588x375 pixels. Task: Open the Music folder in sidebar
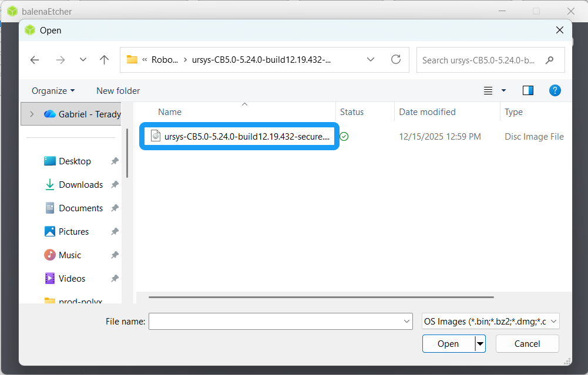[x=70, y=255]
